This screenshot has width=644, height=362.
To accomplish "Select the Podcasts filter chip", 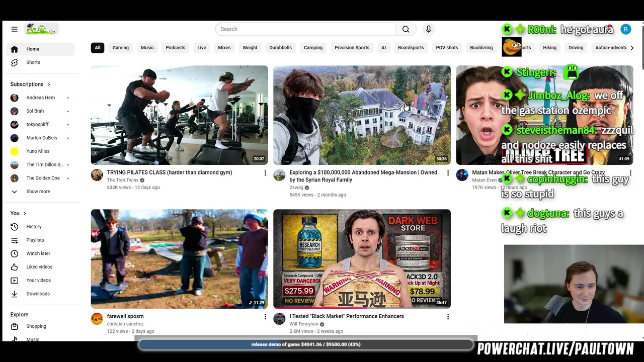I will [x=176, y=48].
